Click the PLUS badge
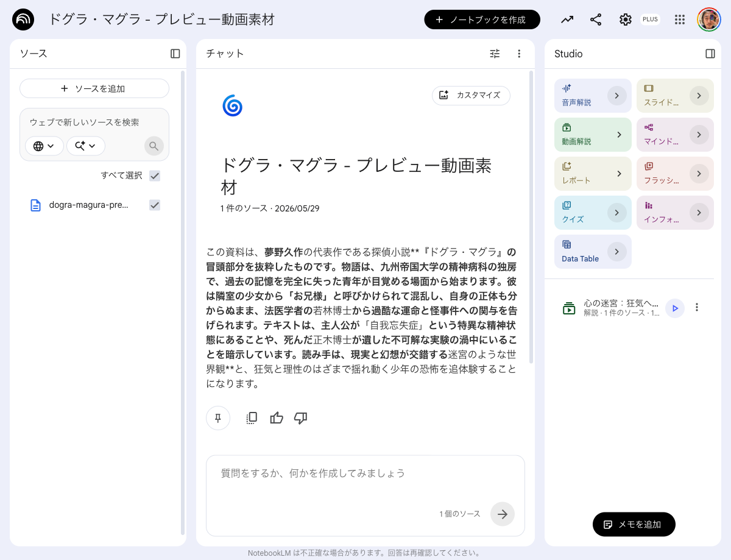731x560 pixels. coord(650,19)
